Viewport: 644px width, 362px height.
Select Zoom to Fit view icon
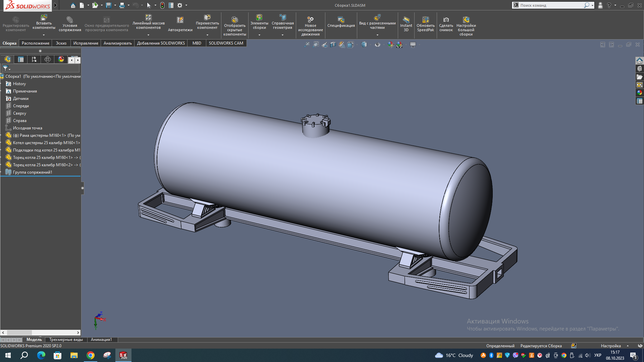point(307,45)
